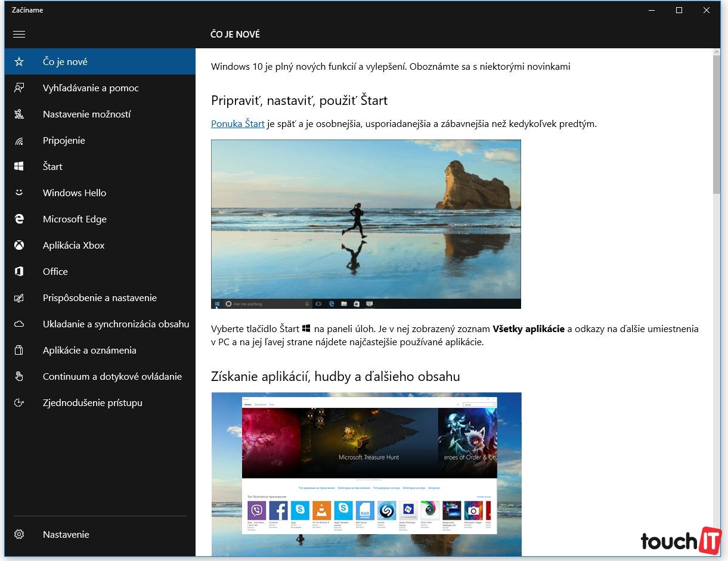This screenshot has width=728, height=561.
Task: Click the Office logo icon in sidebar
Action: tap(19, 272)
